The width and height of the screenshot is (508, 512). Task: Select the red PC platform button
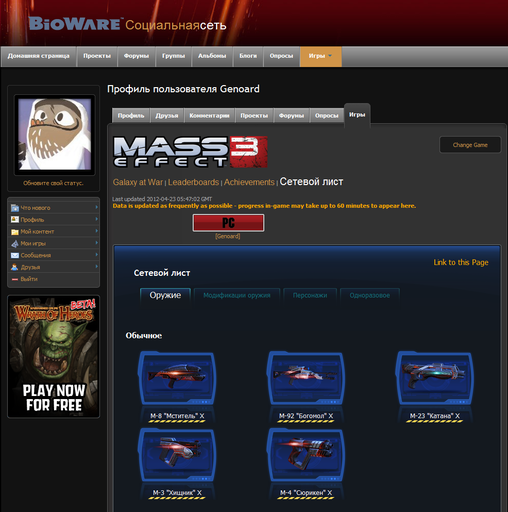coord(228,223)
